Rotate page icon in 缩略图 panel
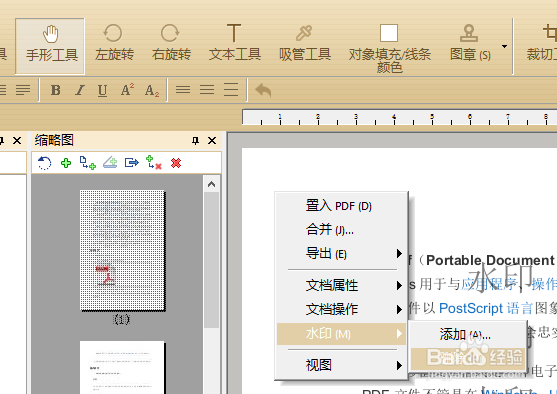 click(x=44, y=163)
